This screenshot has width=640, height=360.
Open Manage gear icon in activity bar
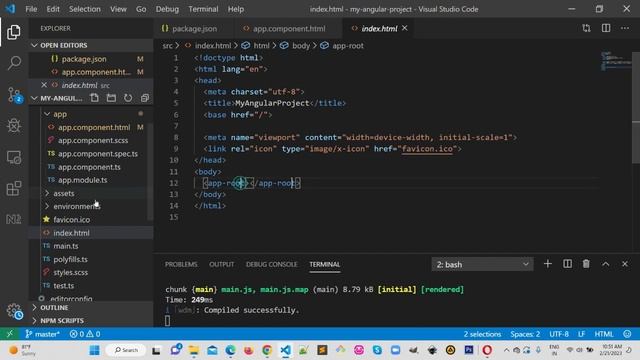click(x=14, y=311)
